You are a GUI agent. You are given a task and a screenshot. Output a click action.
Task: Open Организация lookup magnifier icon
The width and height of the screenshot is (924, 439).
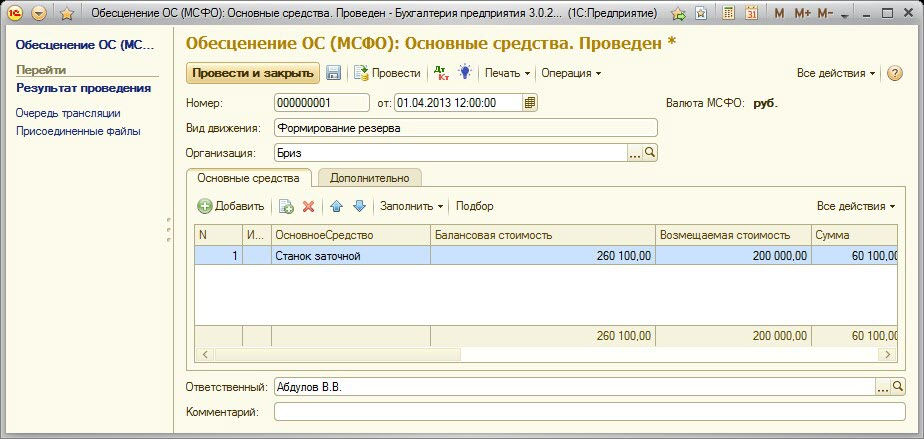click(650, 153)
